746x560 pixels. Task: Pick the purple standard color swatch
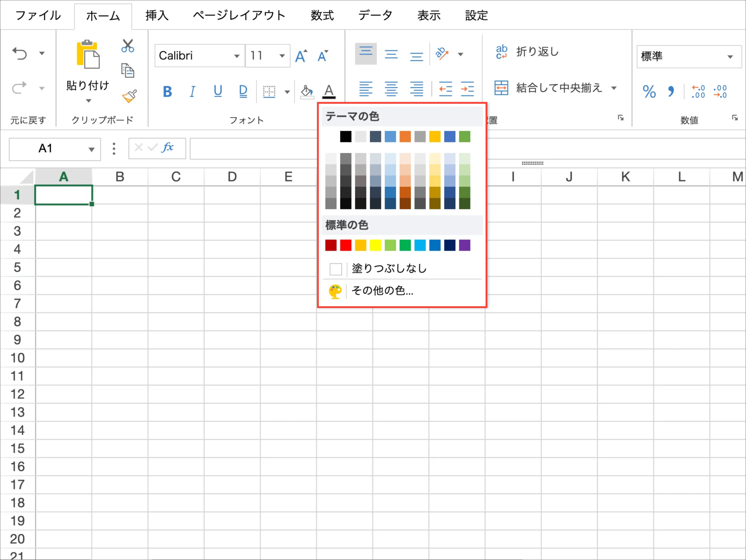pos(464,245)
